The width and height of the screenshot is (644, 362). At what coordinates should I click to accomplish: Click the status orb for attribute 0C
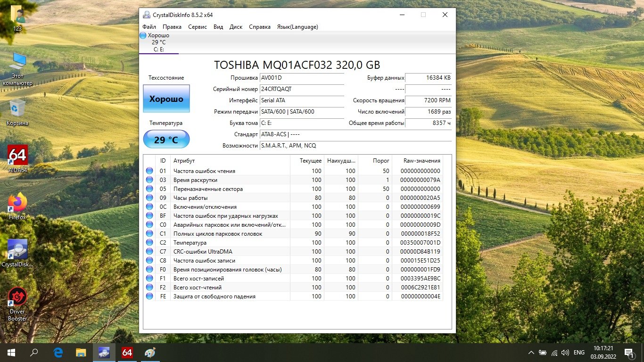[149, 207]
